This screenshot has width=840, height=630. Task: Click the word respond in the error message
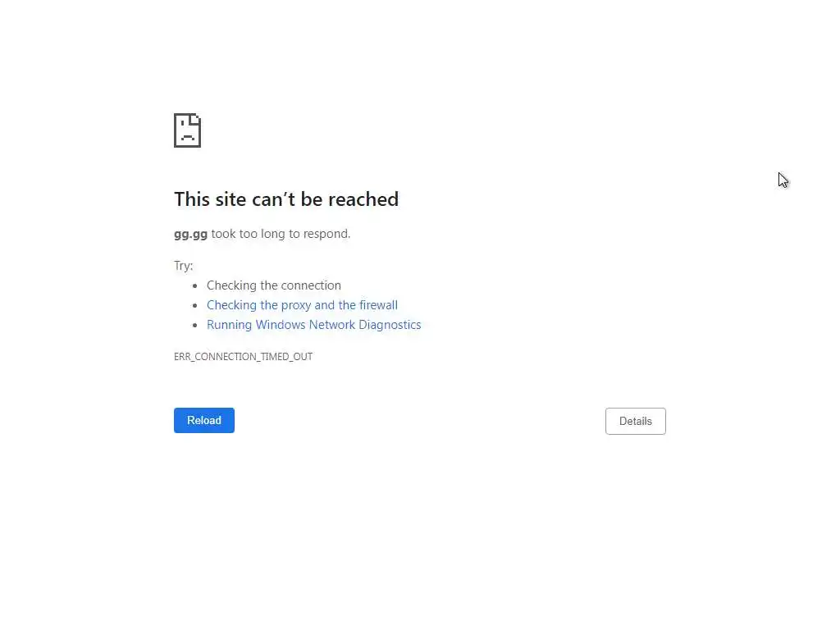coord(326,234)
